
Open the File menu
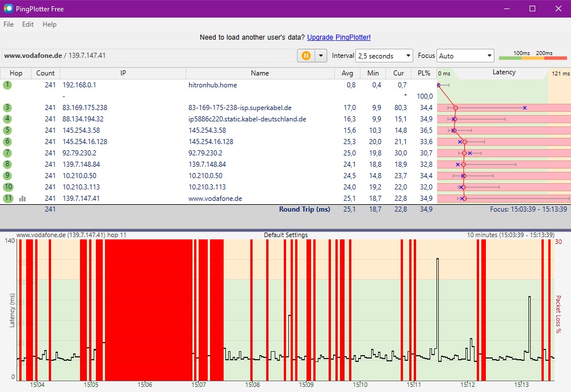[x=9, y=24]
